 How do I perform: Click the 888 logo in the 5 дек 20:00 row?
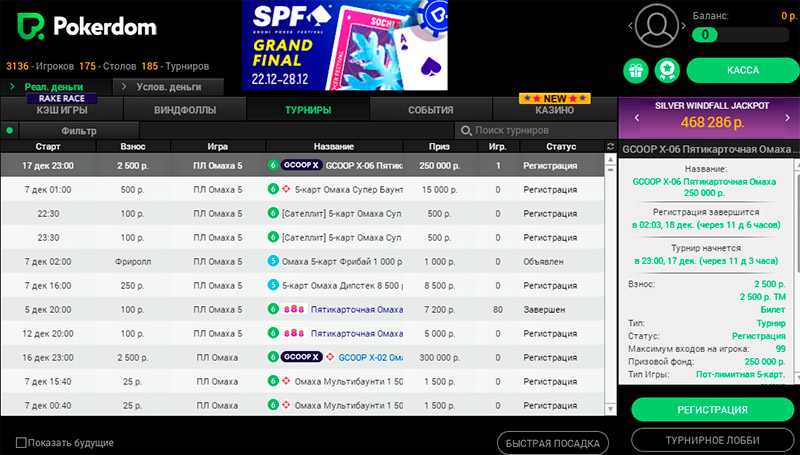click(x=294, y=309)
